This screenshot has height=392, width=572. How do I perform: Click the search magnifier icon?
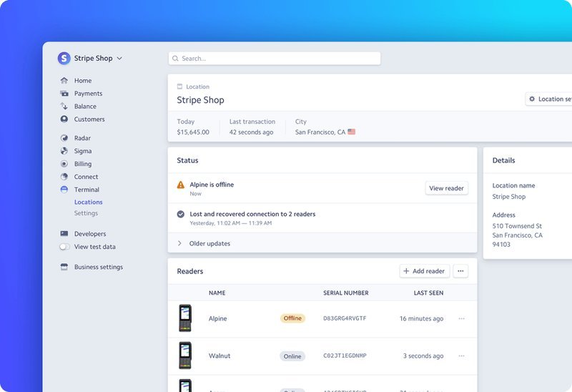175,59
